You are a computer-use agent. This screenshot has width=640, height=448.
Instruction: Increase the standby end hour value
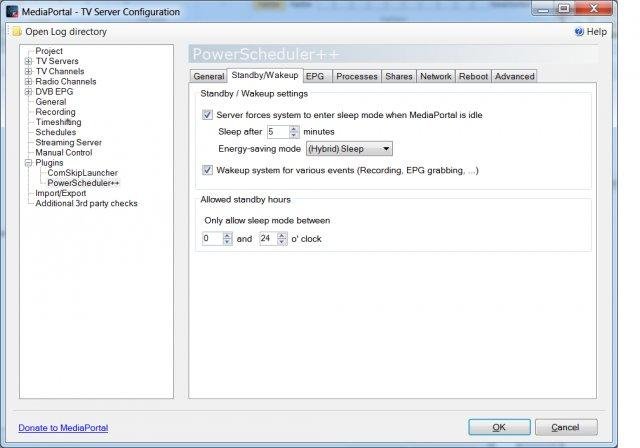coord(282,235)
